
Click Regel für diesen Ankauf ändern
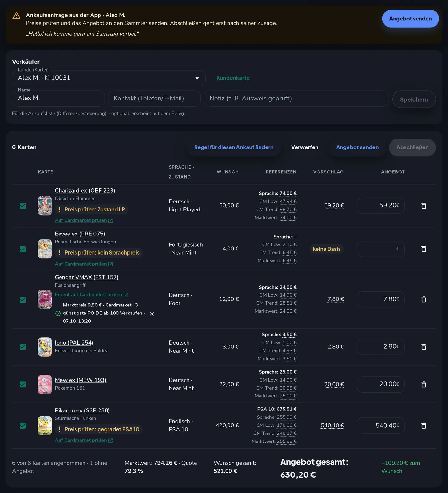(234, 147)
